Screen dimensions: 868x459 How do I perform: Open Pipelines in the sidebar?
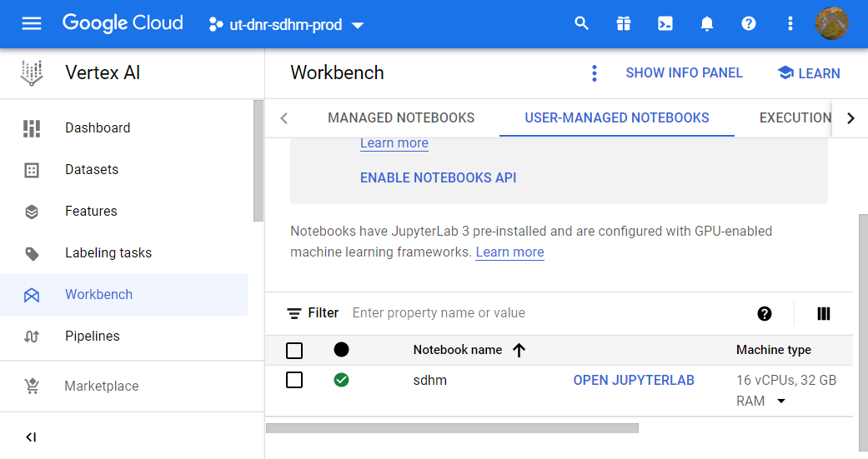(92, 337)
